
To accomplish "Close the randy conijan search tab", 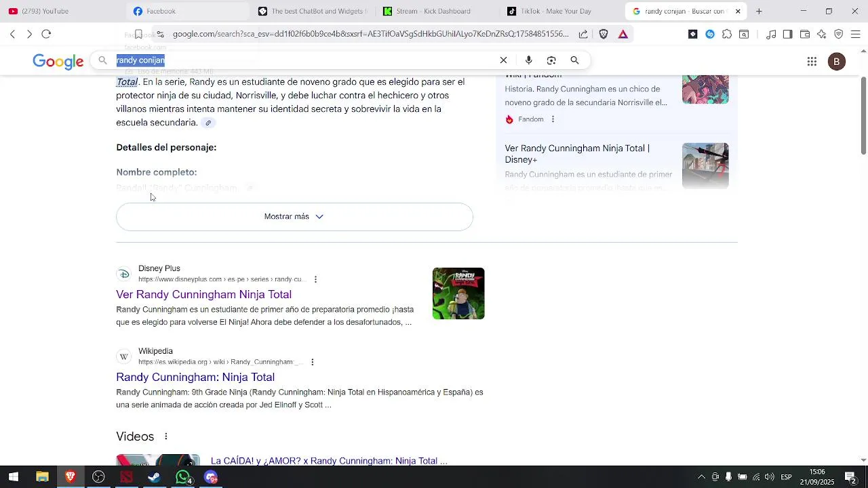I will [x=738, y=11].
